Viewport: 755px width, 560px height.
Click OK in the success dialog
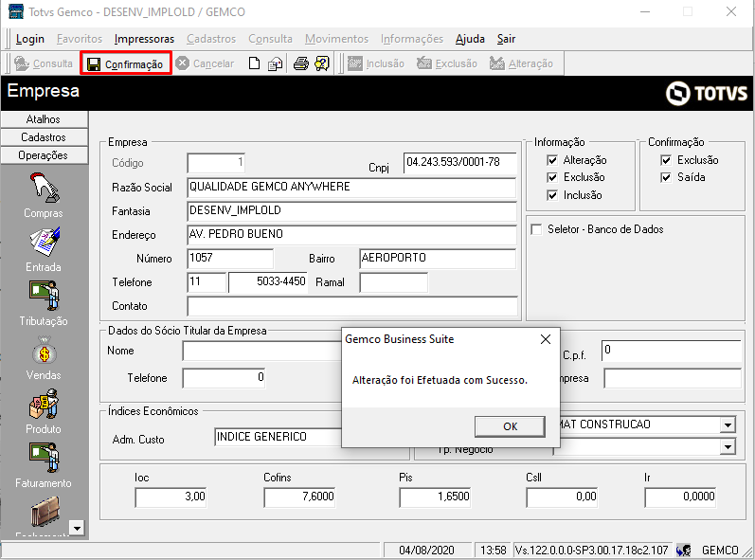510,426
